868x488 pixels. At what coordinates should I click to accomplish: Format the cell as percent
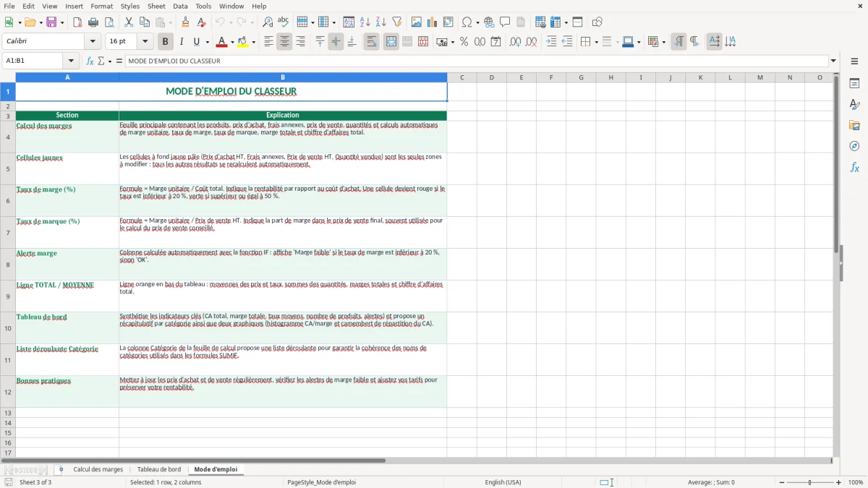click(464, 42)
